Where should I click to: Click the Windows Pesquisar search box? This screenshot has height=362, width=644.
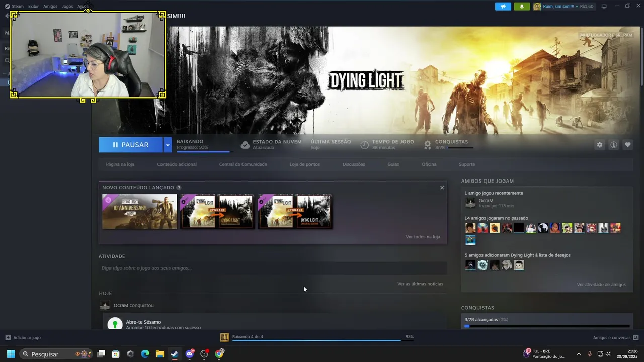tap(56, 354)
